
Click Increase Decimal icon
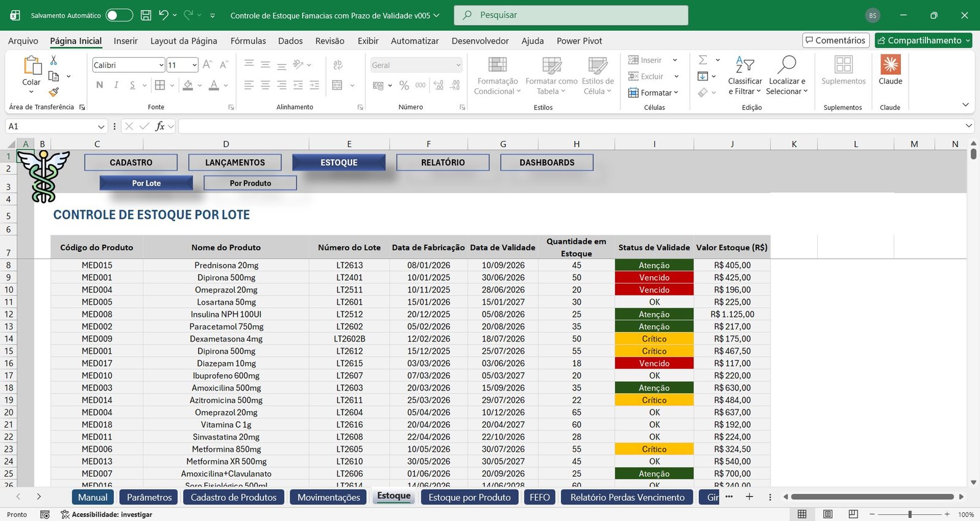pos(439,85)
